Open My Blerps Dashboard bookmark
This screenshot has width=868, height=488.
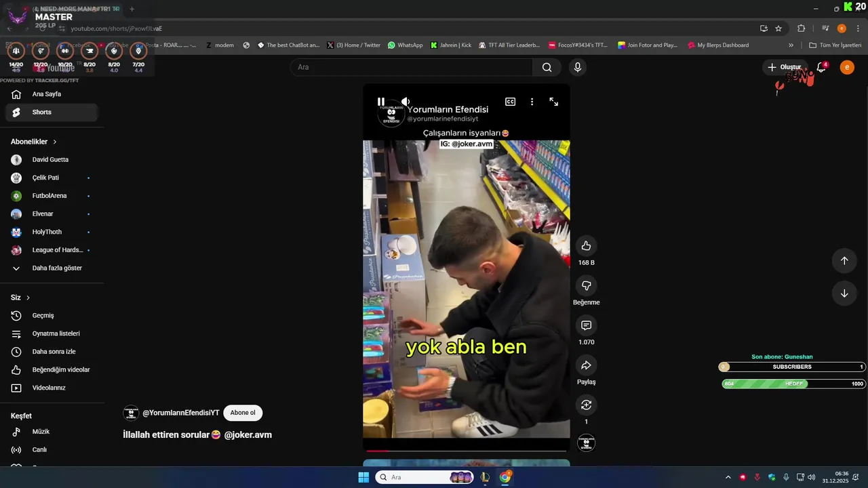pos(718,45)
